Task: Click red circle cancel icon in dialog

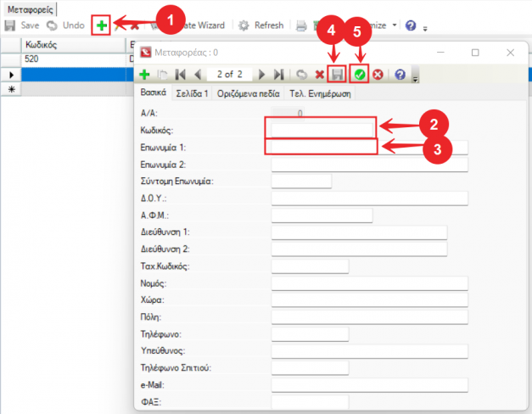Action: (378, 75)
